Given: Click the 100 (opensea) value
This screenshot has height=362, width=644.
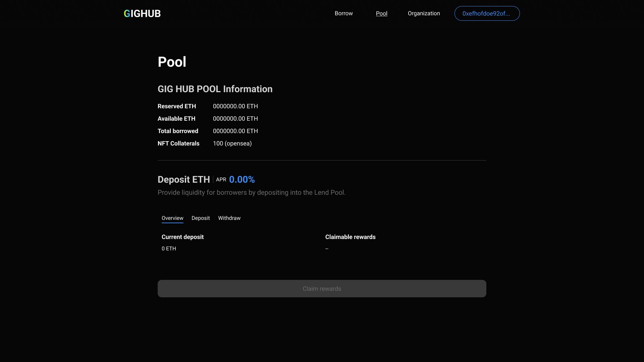Looking at the screenshot, I should 232,143.
